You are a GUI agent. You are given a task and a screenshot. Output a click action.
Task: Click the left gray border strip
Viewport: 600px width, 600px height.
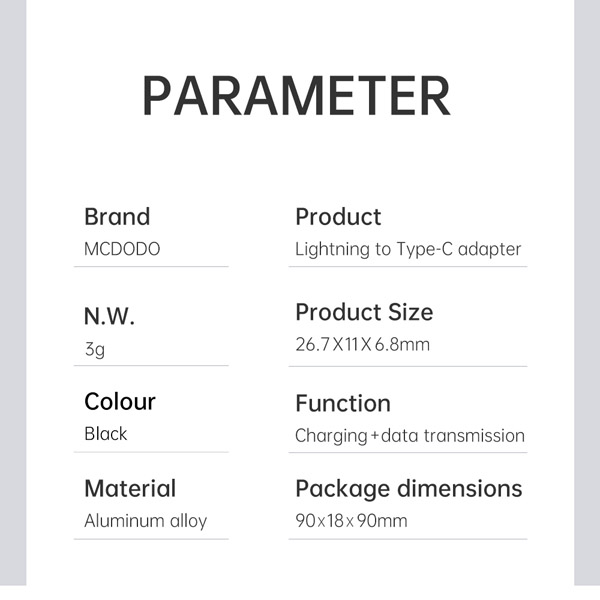pyautogui.click(x=12, y=300)
